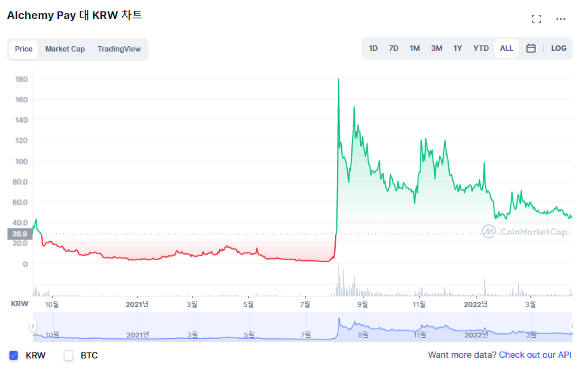The image size is (588, 370).
Task: Select the 7D time range
Action: [x=393, y=48]
